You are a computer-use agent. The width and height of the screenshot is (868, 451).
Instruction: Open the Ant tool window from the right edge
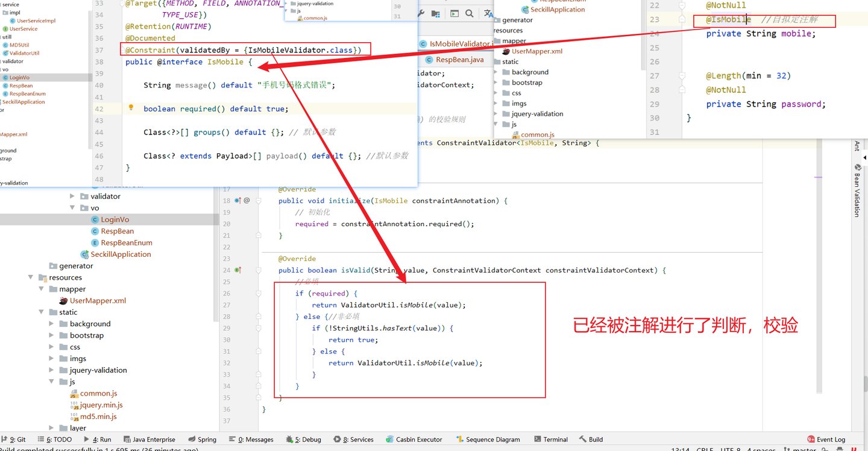pyautogui.click(x=857, y=145)
